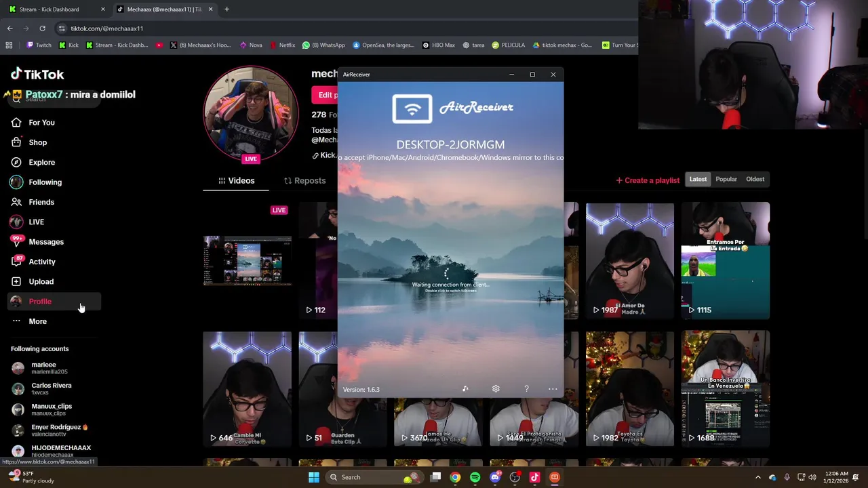Image resolution: width=868 pixels, height=488 pixels.
Task: Open Spotify from the taskbar
Action: click(475, 477)
